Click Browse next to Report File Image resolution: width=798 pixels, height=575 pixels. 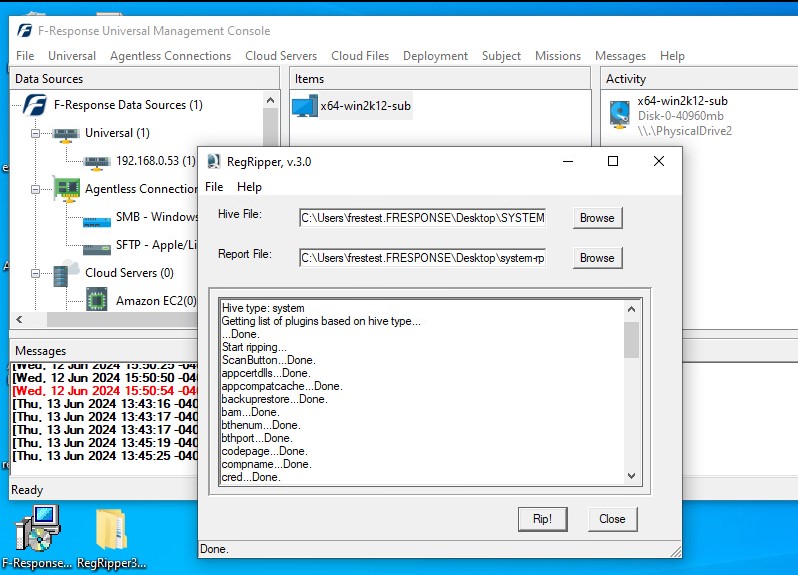597,258
